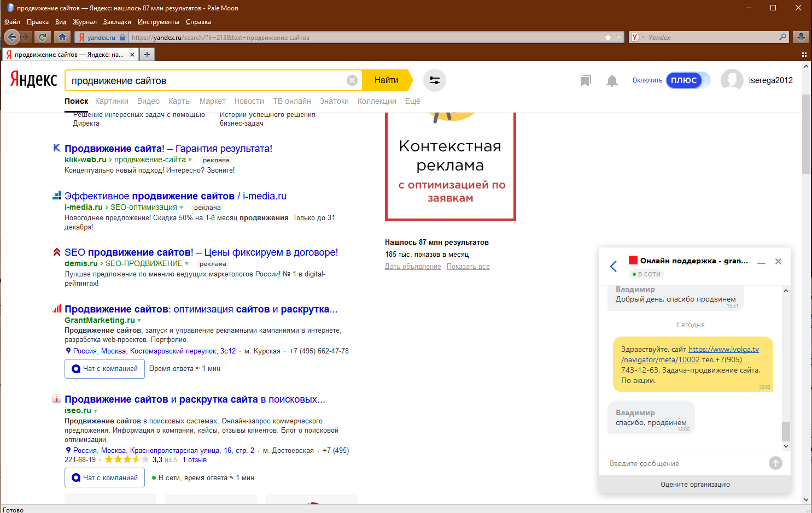
Task: Switch to the Карты search tab
Action: (179, 101)
